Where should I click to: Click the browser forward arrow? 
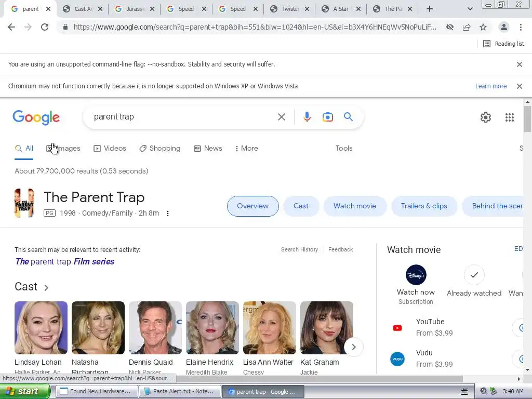coord(28,27)
